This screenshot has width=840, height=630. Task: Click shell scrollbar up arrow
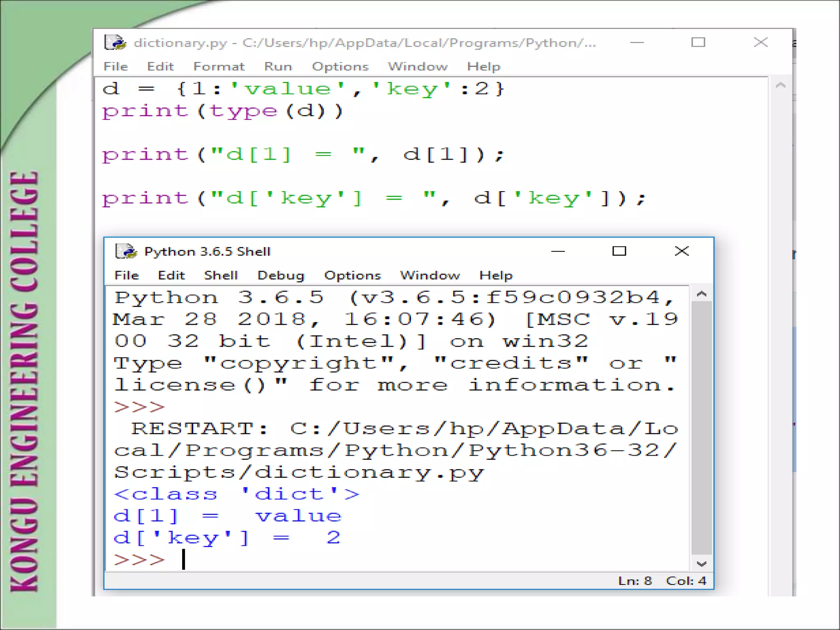(x=701, y=294)
